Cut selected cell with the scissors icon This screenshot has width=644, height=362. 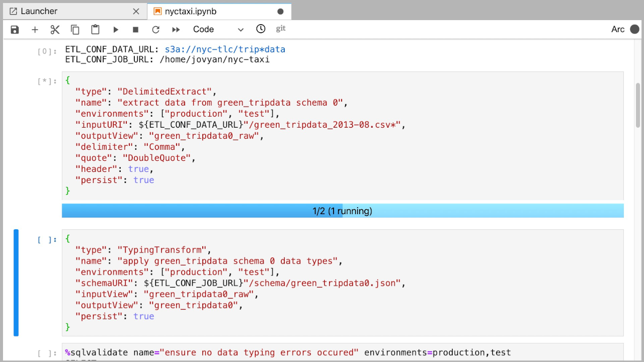(55, 30)
